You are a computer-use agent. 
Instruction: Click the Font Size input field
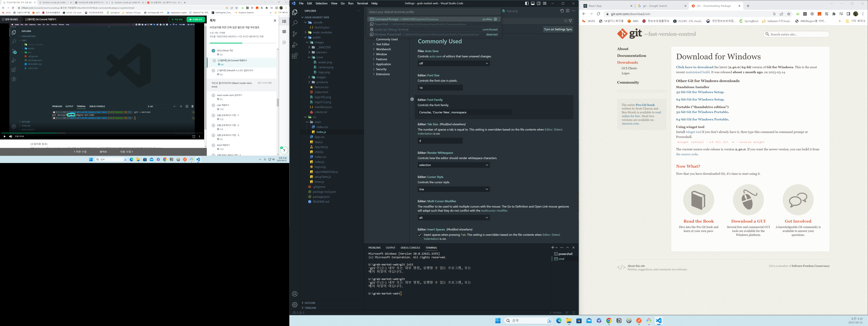(x=440, y=88)
